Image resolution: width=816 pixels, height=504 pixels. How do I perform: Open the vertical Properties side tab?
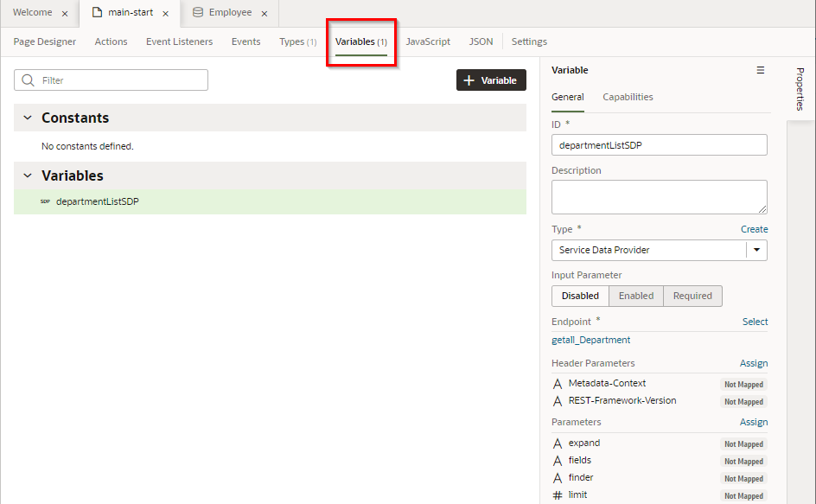[x=800, y=89]
